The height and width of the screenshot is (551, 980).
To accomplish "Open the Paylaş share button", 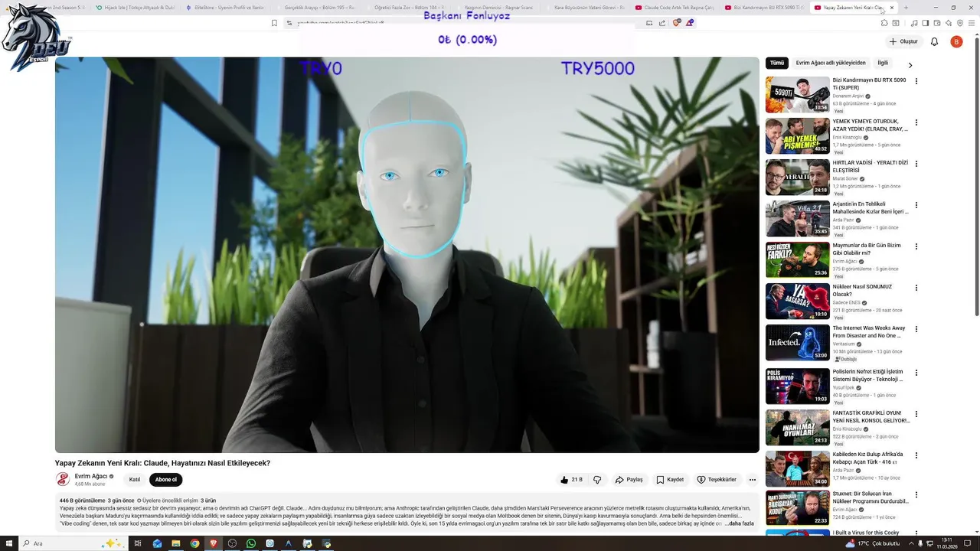I will pyautogui.click(x=629, y=480).
